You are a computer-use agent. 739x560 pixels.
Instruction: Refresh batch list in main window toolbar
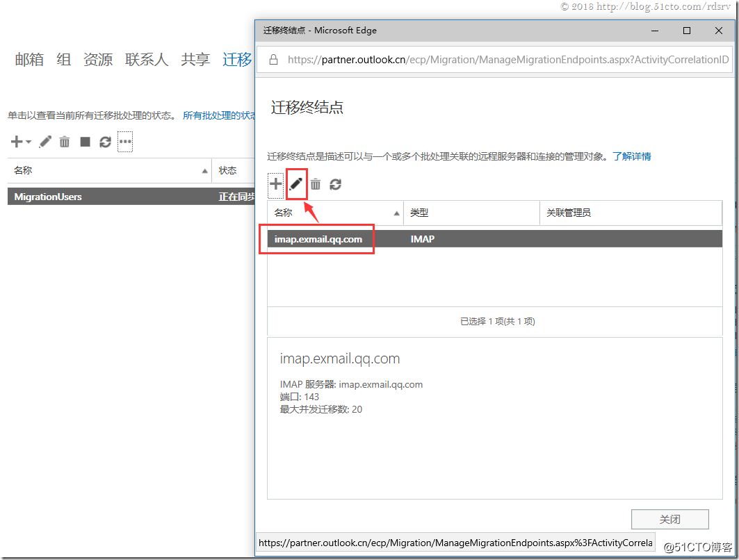(x=105, y=142)
